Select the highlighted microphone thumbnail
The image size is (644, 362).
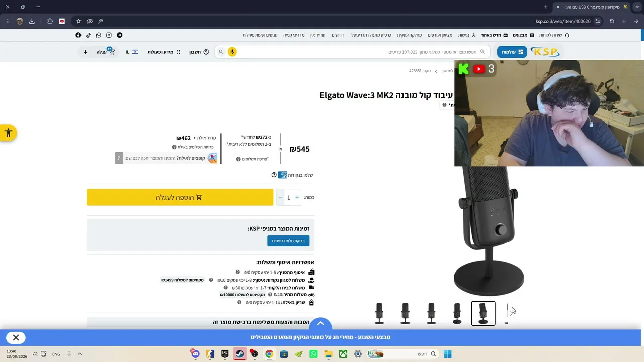coord(483,313)
